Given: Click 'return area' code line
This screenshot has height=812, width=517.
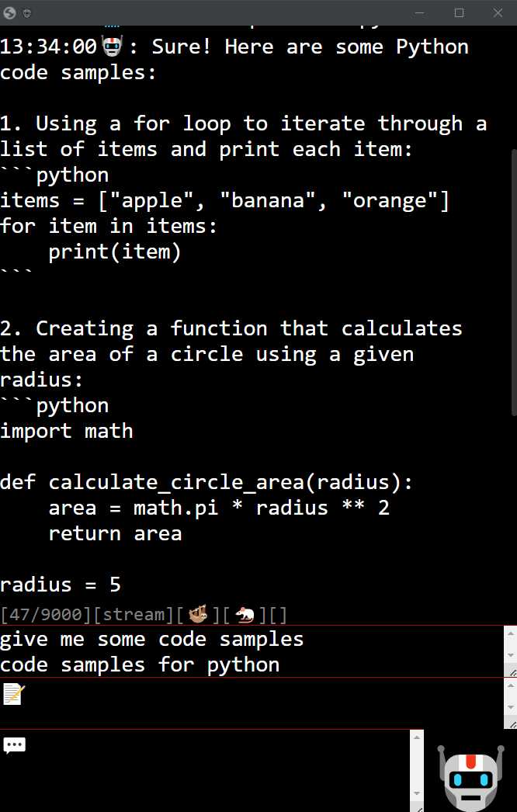Looking at the screenshot, I should click(x=115, y=533).
